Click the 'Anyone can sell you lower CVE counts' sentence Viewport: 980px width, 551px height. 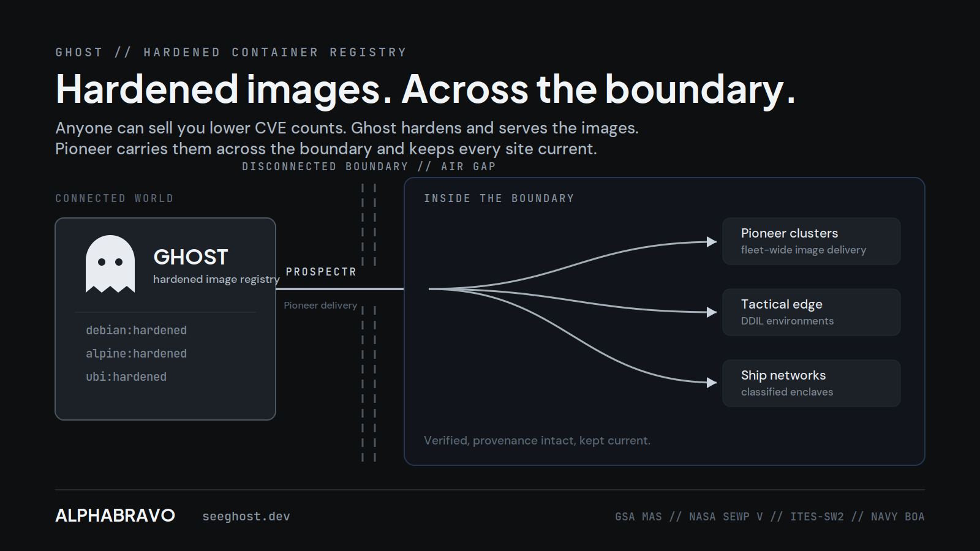[x=202, y=128]
